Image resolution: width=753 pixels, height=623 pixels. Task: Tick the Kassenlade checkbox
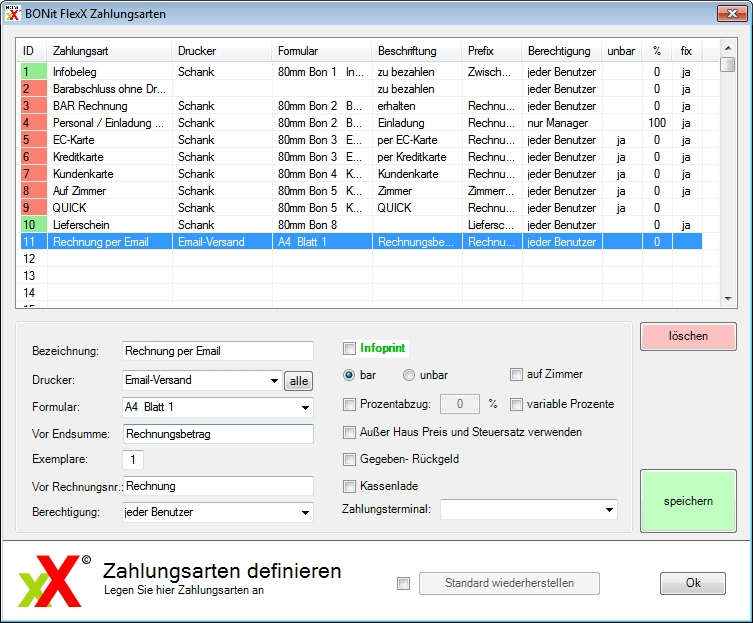click(x=349, y=486)
